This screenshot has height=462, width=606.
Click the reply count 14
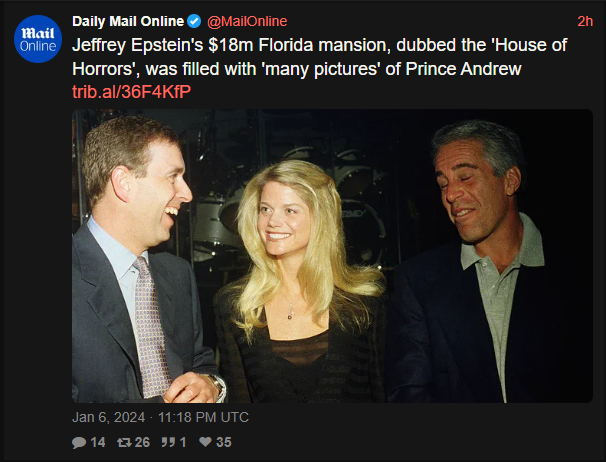click(x=98, y=442)
